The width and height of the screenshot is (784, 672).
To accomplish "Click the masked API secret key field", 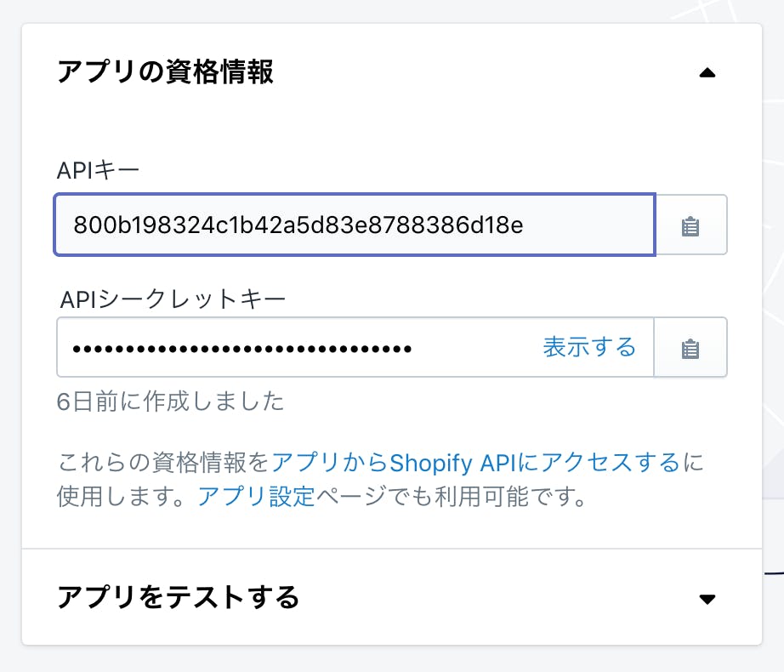I will coord(298,347).
